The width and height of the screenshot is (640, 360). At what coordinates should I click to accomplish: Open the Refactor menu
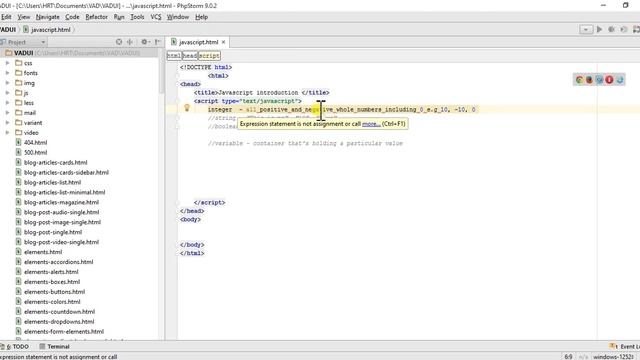click(97, 17)
